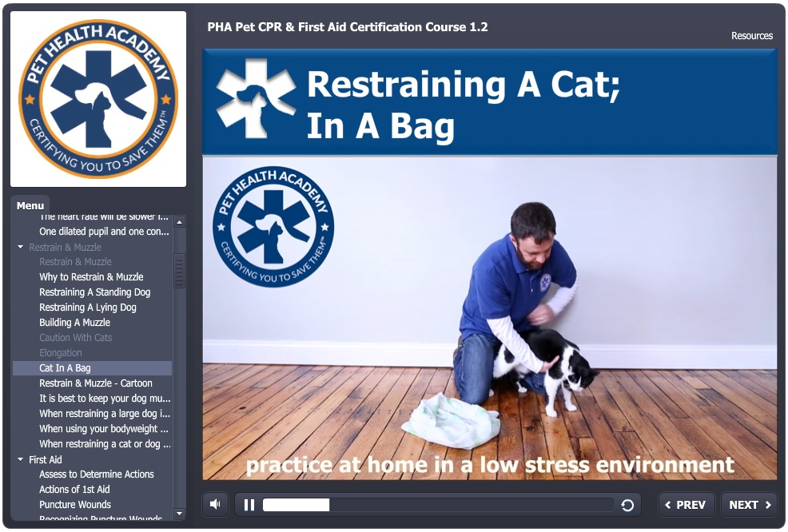This screenshot has width=788, height=532.
Task: Open Why to Restrain & Muzzle lesson
Action: (x=91, y=277)
